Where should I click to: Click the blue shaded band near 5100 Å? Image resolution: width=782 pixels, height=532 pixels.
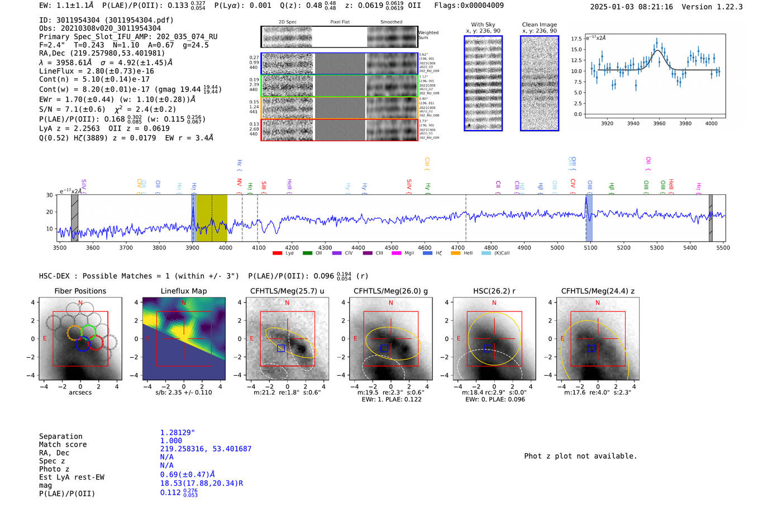point(589,218)
